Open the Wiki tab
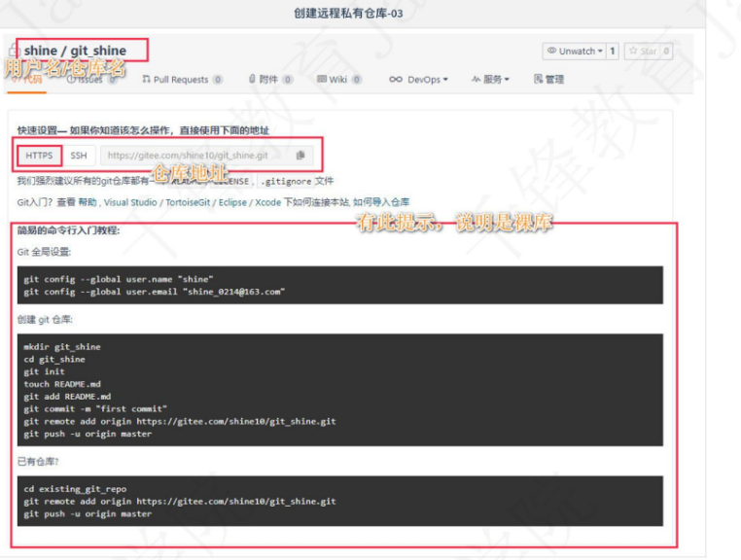 pyautogui.click(x=339, y=80)
